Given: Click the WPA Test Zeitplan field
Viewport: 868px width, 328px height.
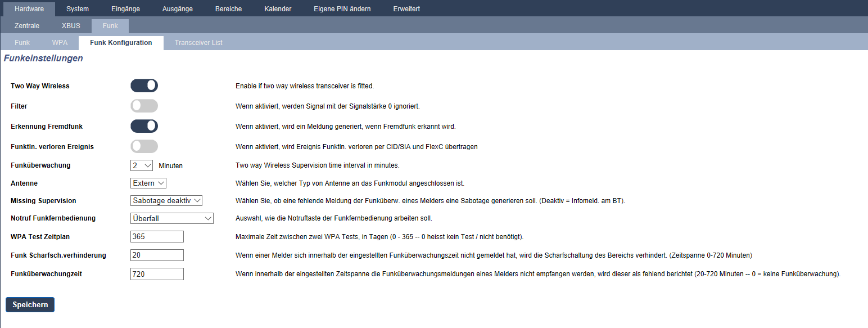Looking at the screenshot, I should pos(157,236).
